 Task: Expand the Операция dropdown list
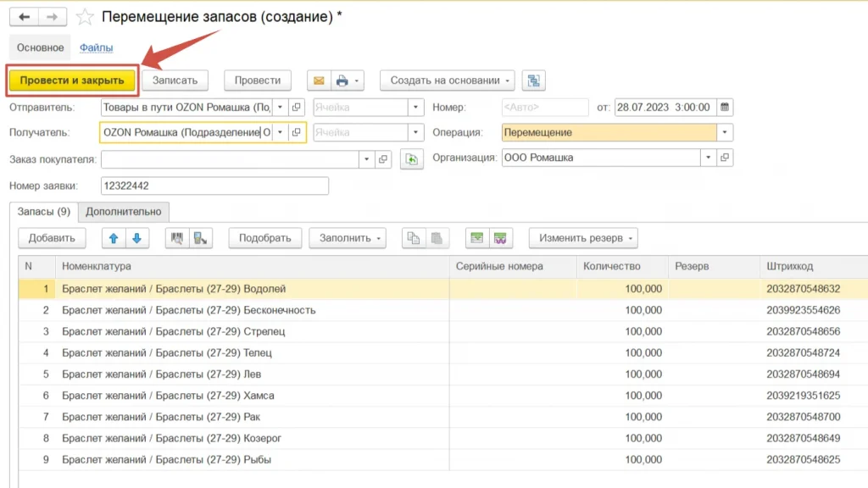pos(725,133)
